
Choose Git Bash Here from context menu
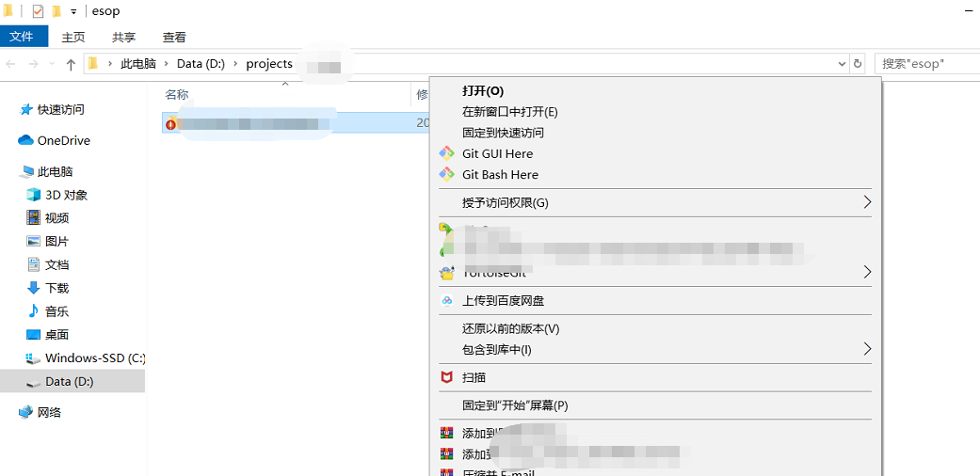655,175
